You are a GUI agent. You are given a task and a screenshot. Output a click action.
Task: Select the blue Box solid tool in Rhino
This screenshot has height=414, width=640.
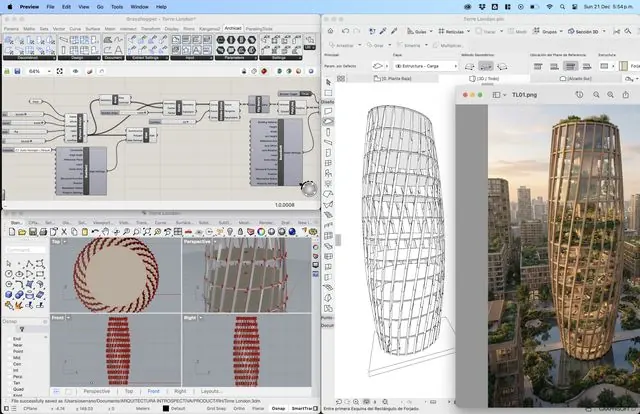point(9,294)
